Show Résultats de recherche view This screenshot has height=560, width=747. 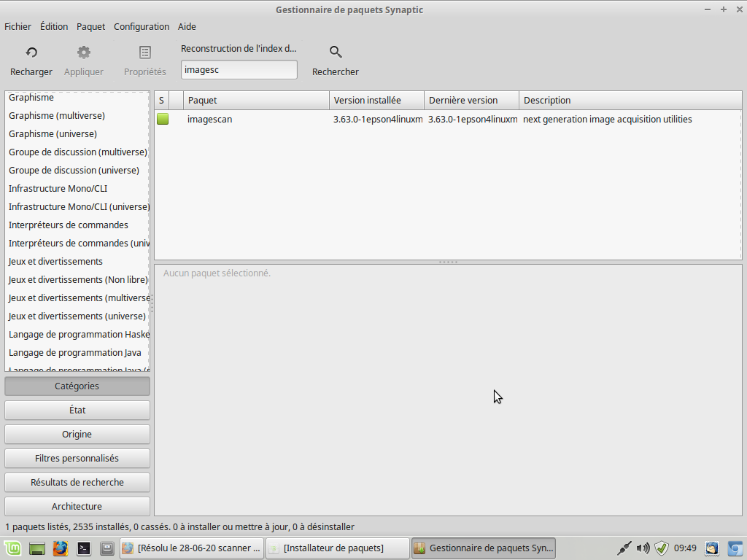pos(77,483)
